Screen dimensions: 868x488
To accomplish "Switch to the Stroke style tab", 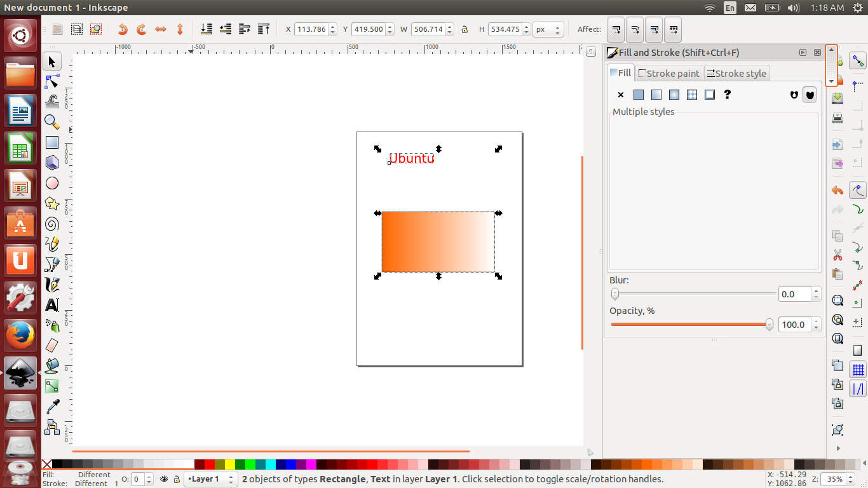I will pyautogui.click(x=736, y=74).
